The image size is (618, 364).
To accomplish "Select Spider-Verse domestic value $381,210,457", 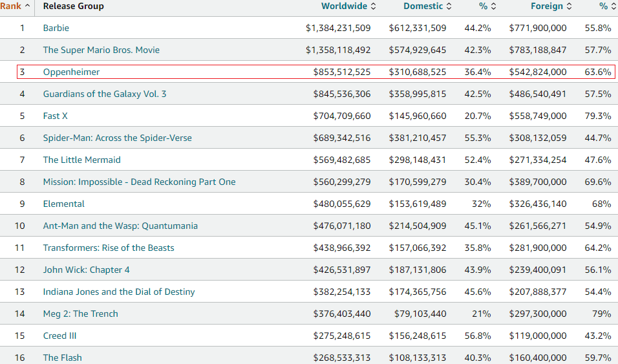I will pos(418,138).
